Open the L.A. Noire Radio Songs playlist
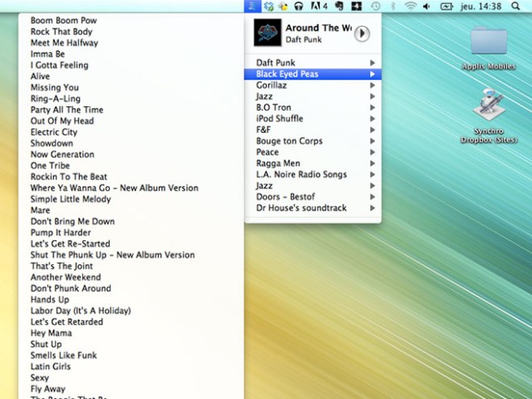Viewport: 532px width, 399px height. [x=313, y=175]
